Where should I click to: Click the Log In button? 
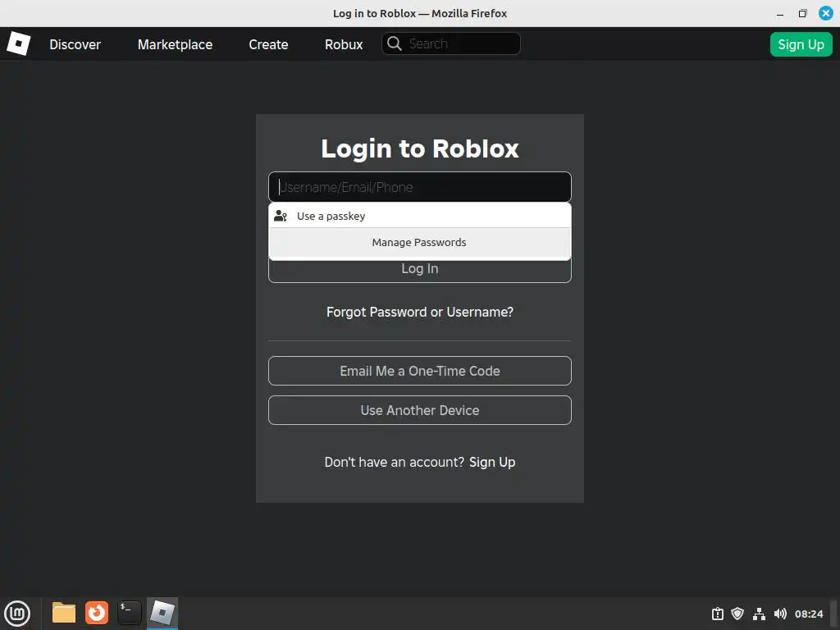click(x=419, y=269)
